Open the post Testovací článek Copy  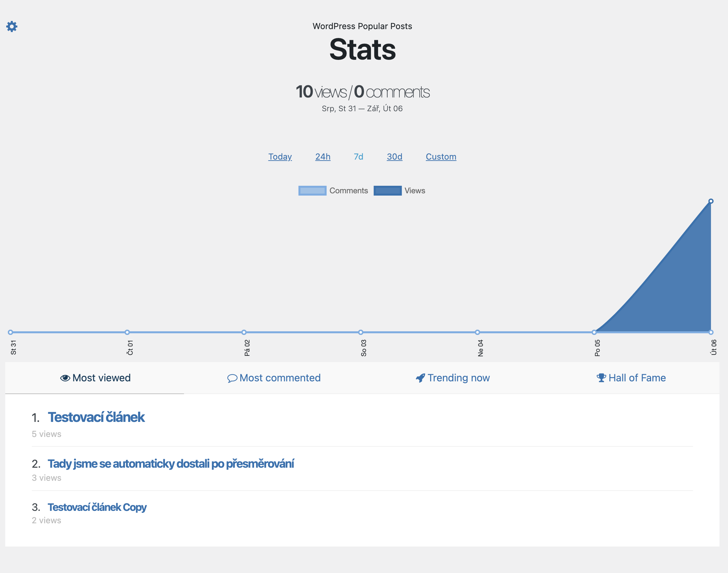pyautogui.click(x=97, y=507)
